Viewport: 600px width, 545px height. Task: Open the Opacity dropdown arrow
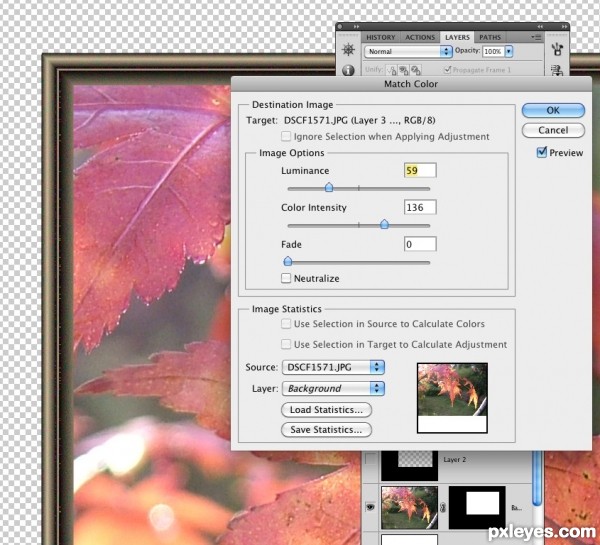coord(509,51)
